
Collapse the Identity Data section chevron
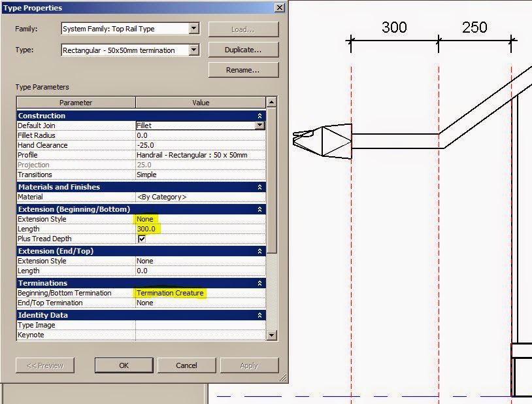tap(259, 314)
